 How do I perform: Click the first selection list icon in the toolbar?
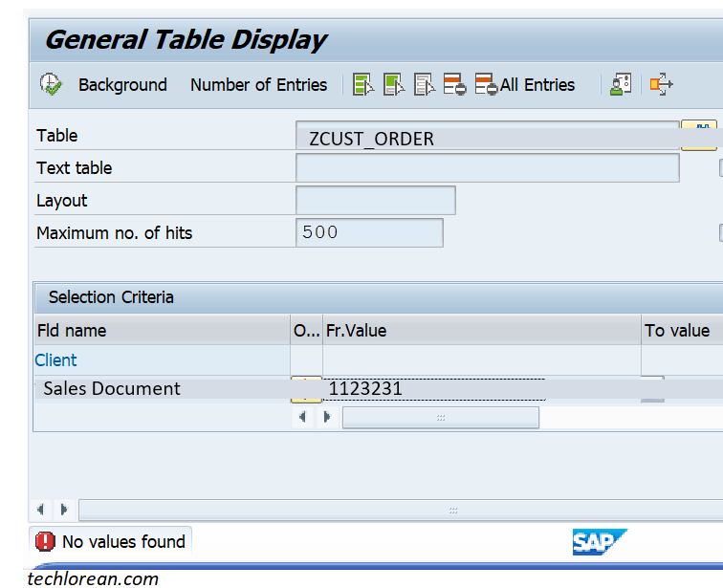(x=362, y=84)
